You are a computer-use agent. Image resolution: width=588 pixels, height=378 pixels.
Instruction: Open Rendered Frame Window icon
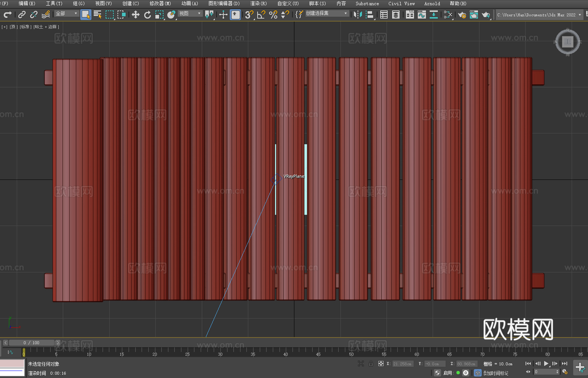[474, 14]
